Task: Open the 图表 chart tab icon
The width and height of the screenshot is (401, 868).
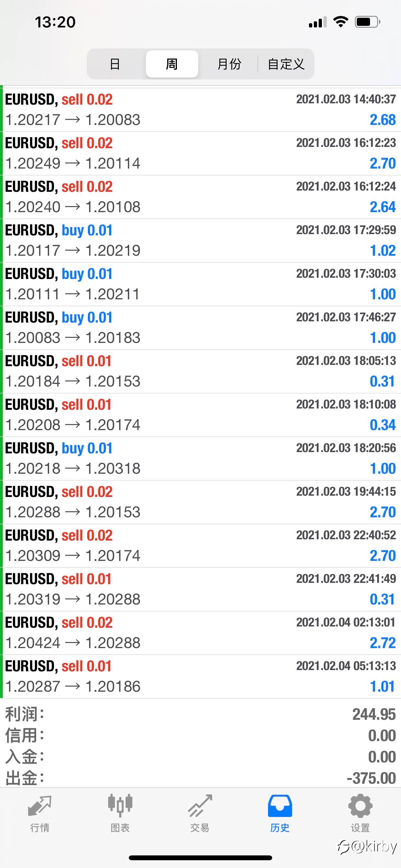Action: click(x=120, y=805)
